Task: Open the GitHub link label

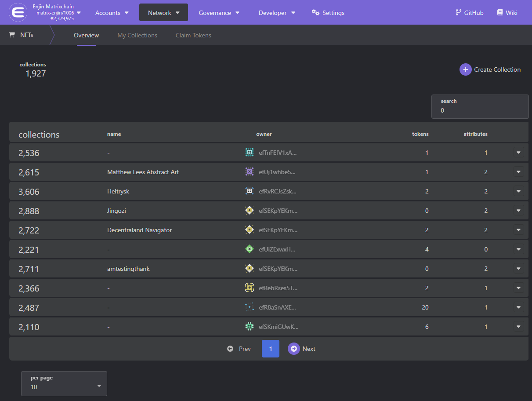Action: 474,13
